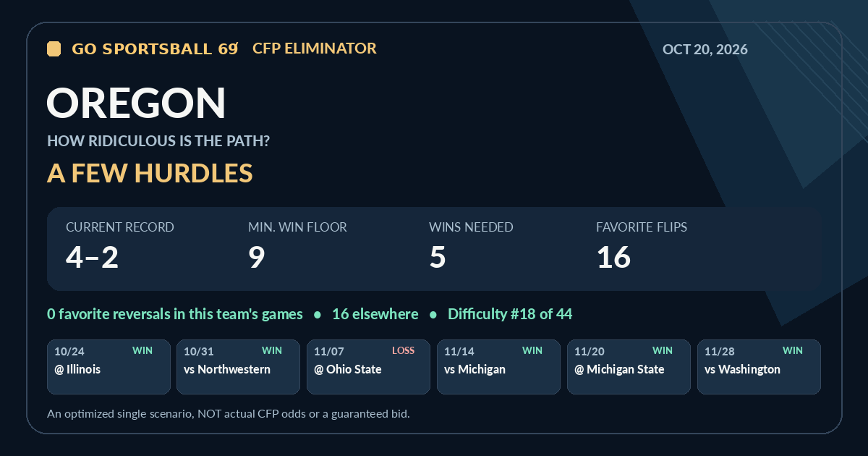Open the 11/14 vs Michigan game card
868x456 pixels.
[499, 367]
